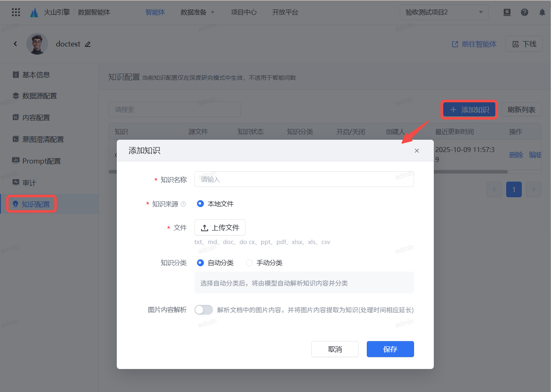Click the 最近更新时间 column header
Image resolution: width=551 pixels, height=392 pixels.
click(x=455, y=132)
